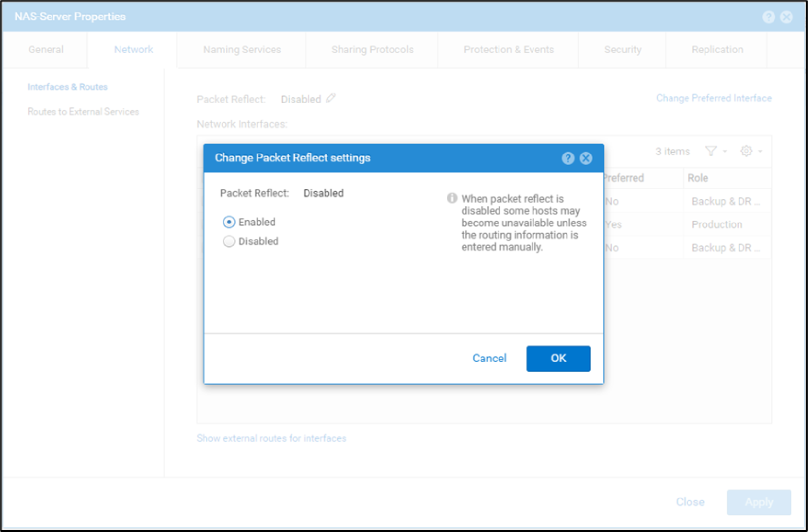Expand the gear settings dropdown arrow
The height and width of the screenshot is (532, 808).
click(760, 152)
